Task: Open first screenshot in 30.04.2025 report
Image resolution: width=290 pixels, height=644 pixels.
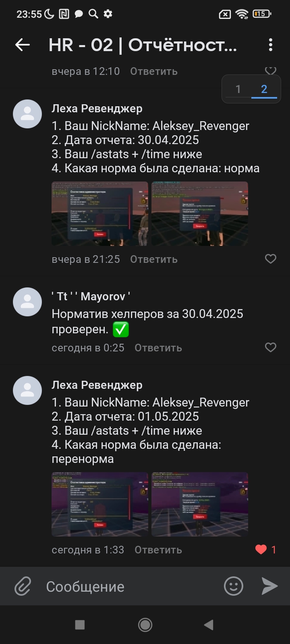Action: [x=100, y=214]
